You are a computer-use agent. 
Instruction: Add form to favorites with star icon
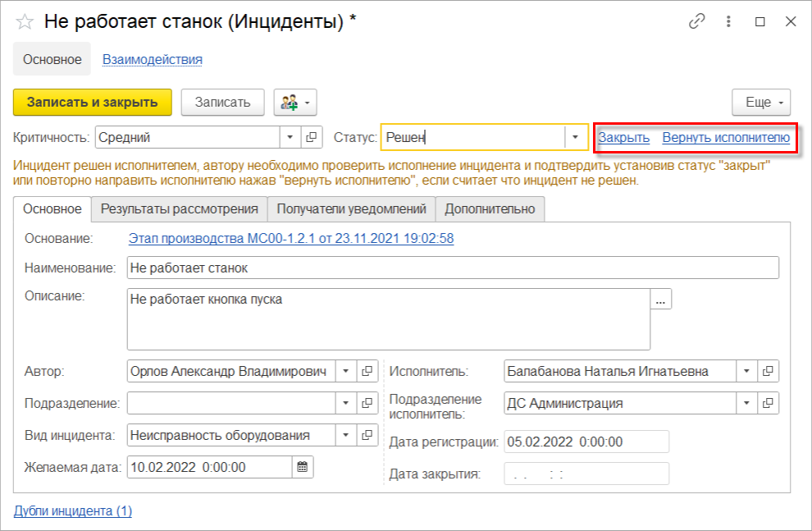click(24, 22)
